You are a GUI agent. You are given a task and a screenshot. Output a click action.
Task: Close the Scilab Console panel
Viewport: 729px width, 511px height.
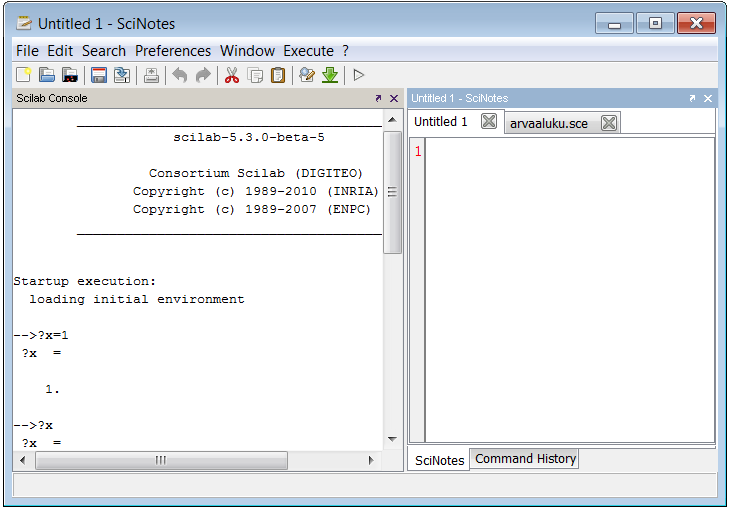tap(394, 98)
